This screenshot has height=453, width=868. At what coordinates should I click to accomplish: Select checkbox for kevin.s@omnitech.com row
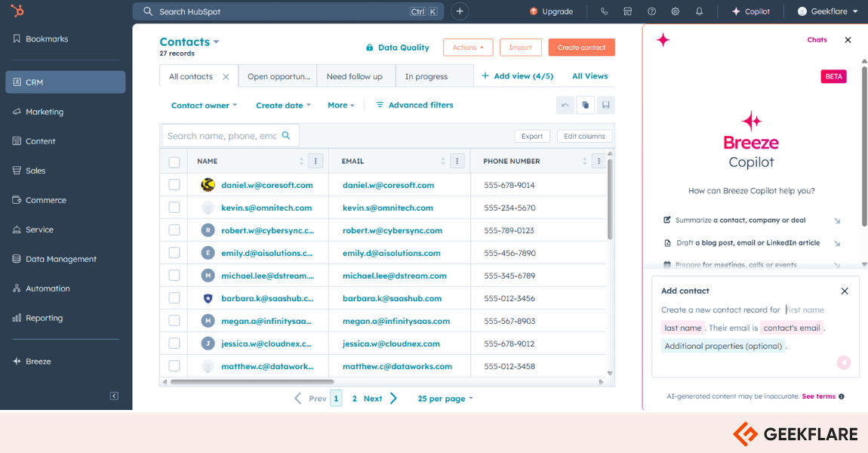tap(174, 208)
